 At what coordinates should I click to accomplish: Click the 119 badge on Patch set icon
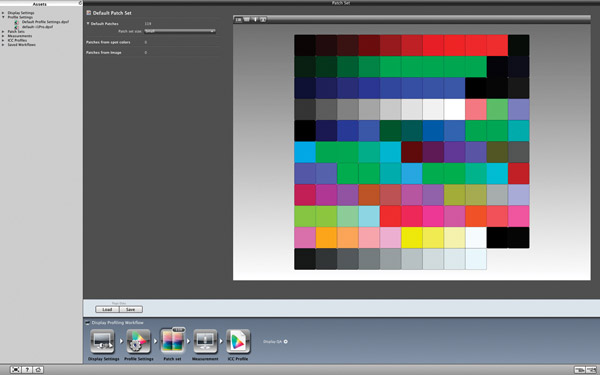(178, 329)
